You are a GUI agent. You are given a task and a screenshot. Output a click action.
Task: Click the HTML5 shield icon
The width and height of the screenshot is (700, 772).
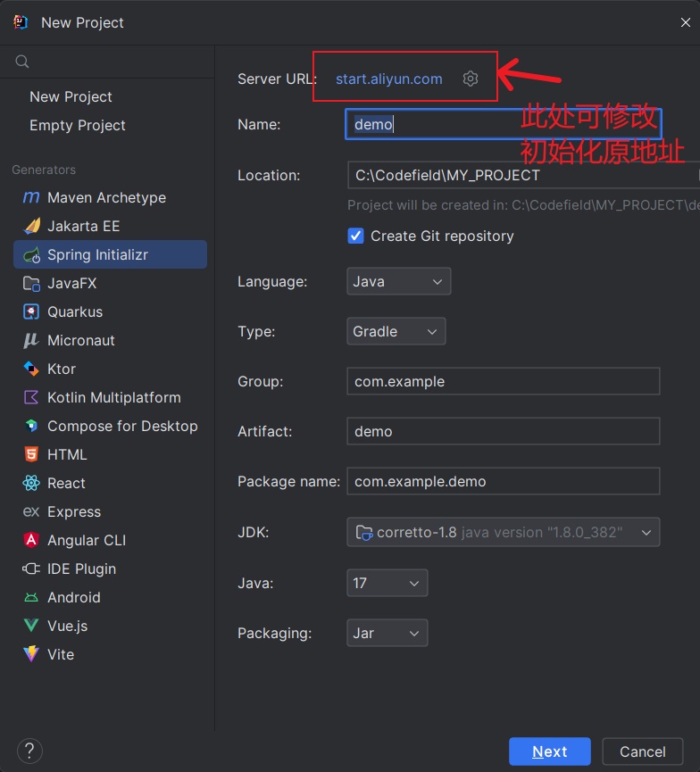(31, 454)
